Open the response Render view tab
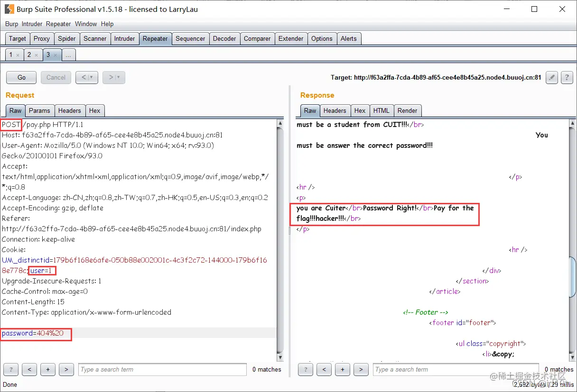577x392 pixels. click(408, 110)
